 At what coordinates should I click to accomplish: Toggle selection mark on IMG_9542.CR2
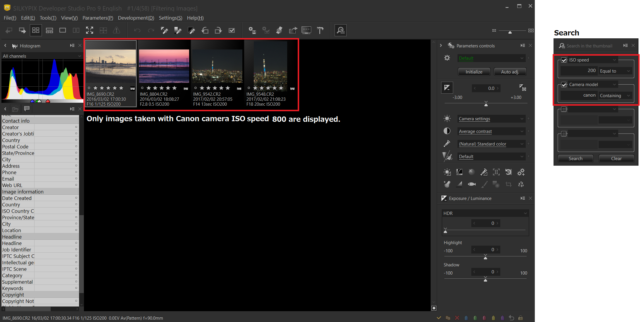(x=196, y=88)
